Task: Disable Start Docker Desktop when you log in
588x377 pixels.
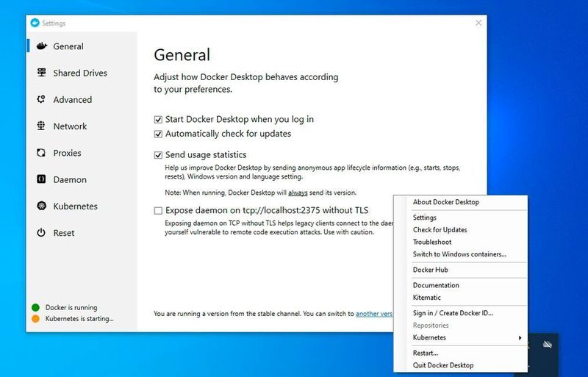Action: tap(158, 120)
